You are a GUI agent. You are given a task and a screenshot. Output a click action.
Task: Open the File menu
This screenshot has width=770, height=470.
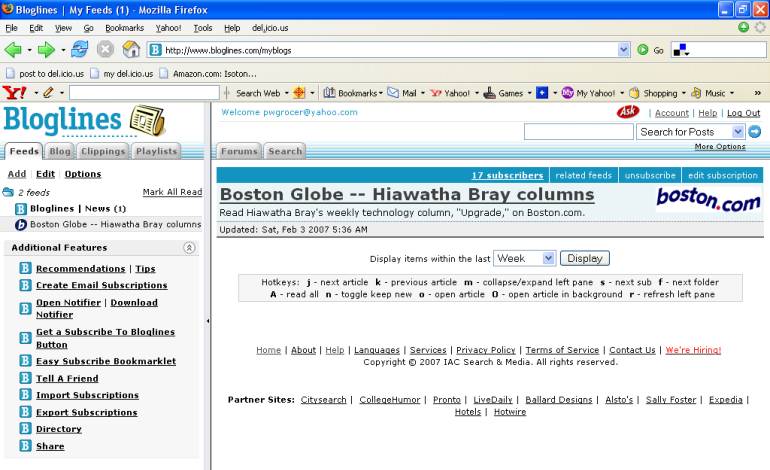pyautogui.click(x=11, y=28)
